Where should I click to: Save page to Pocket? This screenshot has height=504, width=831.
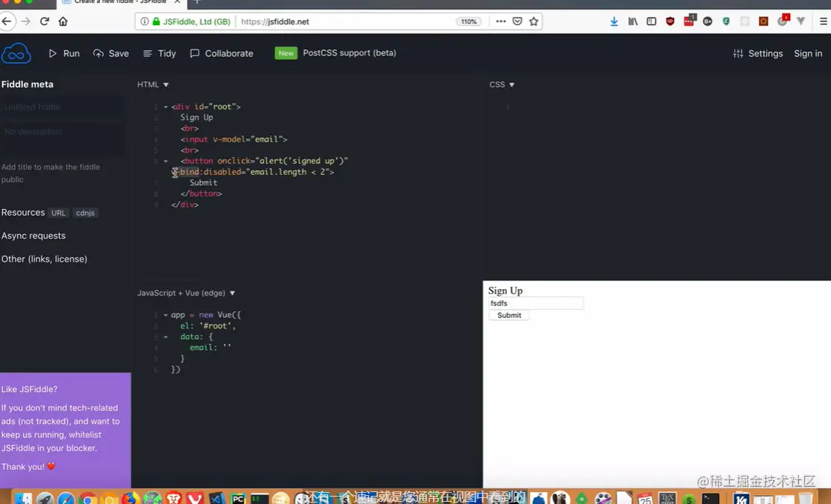pyautogui.click(x=517, y=21)
